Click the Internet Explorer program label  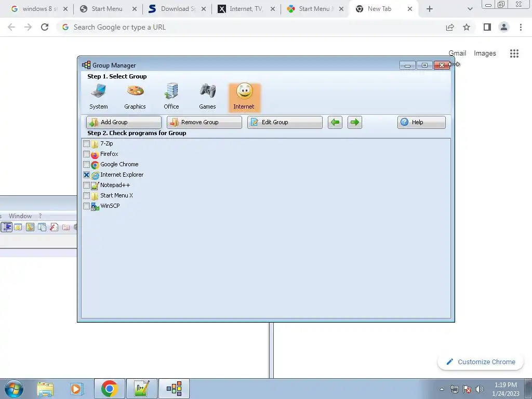tap(122, 175)
